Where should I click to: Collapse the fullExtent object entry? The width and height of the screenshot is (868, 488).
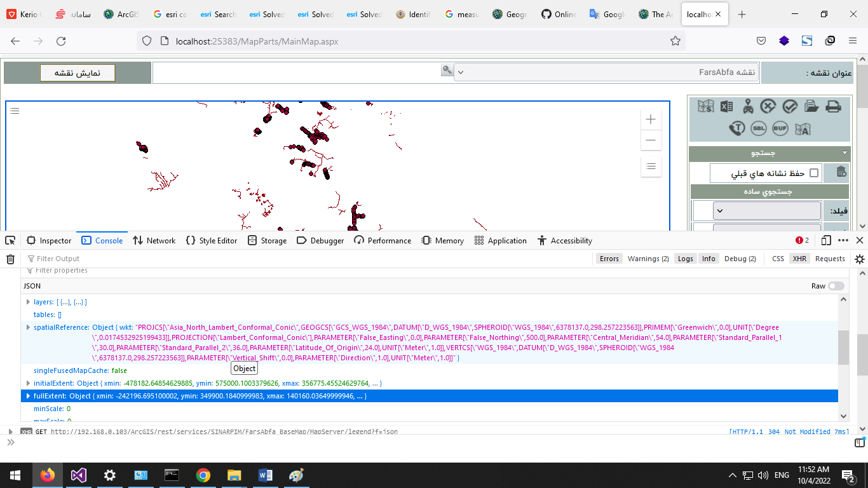(x=28, y=395)
